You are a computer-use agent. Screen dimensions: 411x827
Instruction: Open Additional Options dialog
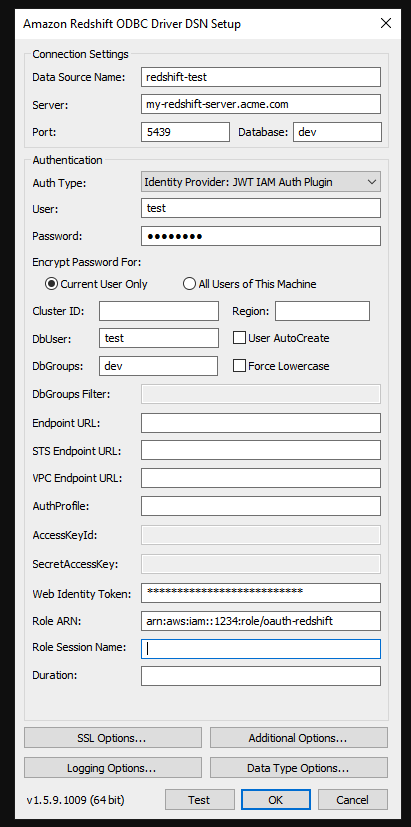pyautogui.click(x=299, y=738)
